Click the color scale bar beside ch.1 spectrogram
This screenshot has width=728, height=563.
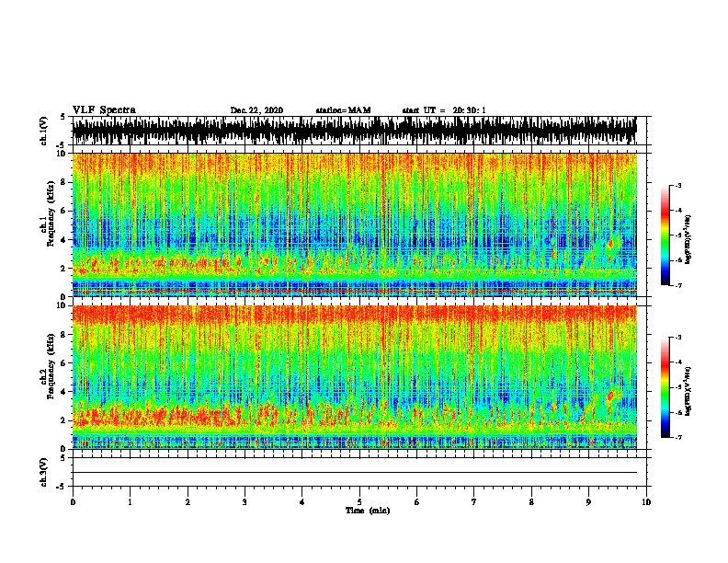[665, 236]
